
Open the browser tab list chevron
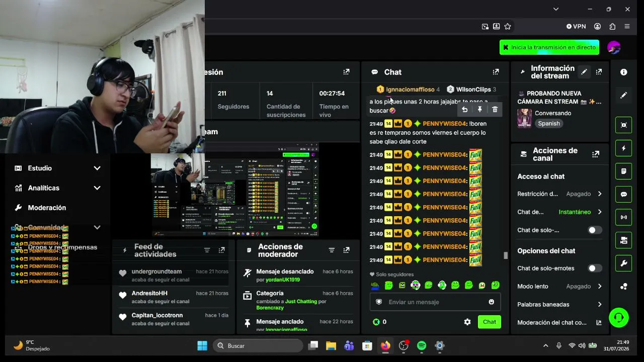click(x=556, y=9)
